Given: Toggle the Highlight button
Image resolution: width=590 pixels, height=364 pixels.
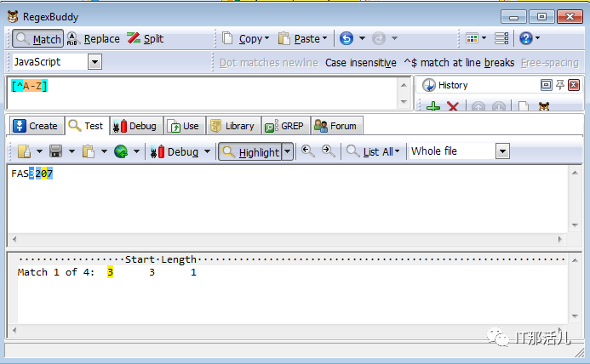Looking at the screenshot, I should point(250,151).
